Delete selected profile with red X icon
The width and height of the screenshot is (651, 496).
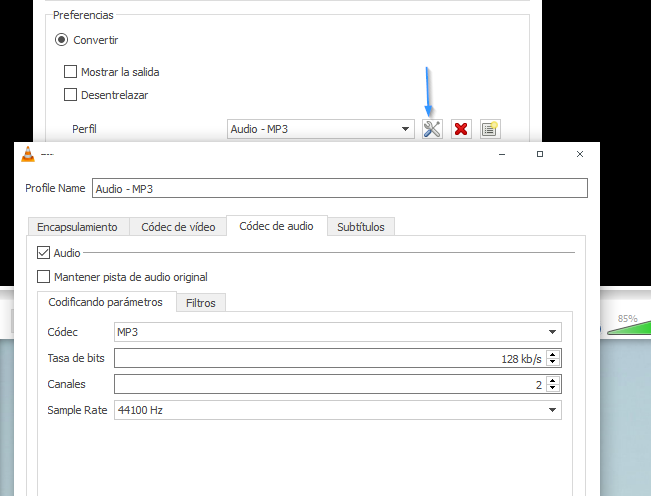461,129
